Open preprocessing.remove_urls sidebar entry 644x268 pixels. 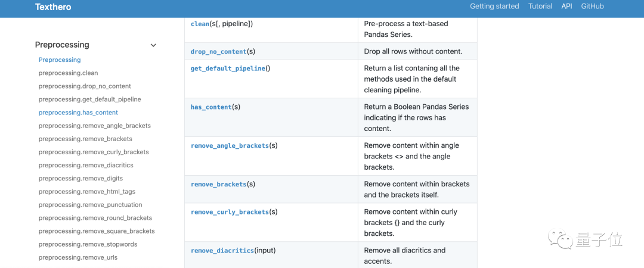tap(78, 258)
